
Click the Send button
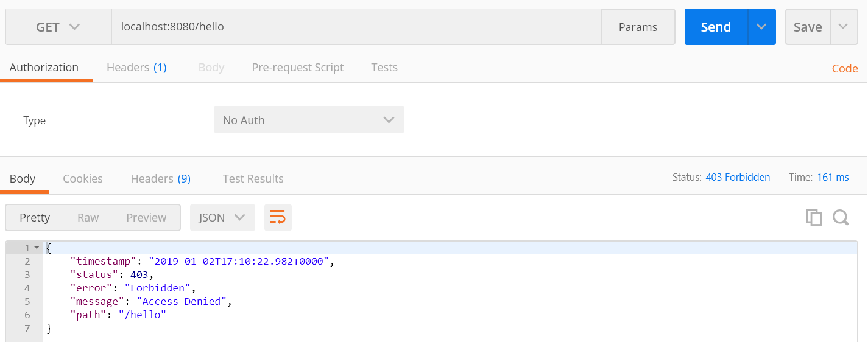(x=716, y=27)
